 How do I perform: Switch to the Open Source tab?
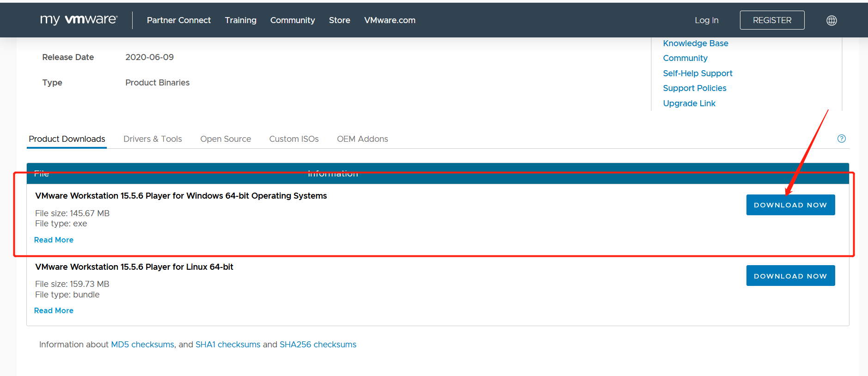(x=226, y=139)
